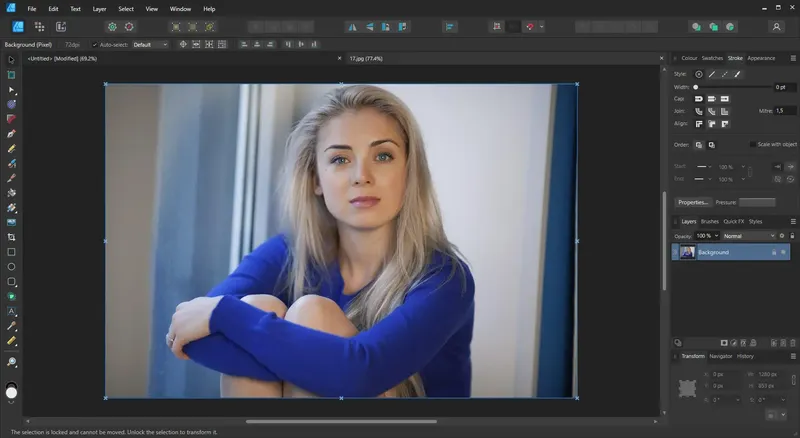This screenshot has height=438, width=800.
Task: Open Transform panel options menu
Action: 793,356
